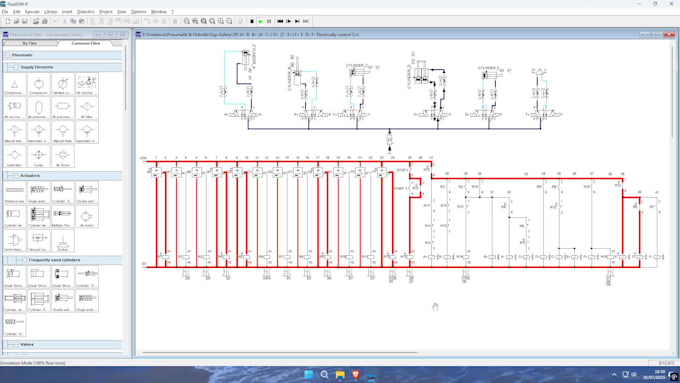Pick the Air Dryer component
This screenshot has width=680, height=383.
63,156
